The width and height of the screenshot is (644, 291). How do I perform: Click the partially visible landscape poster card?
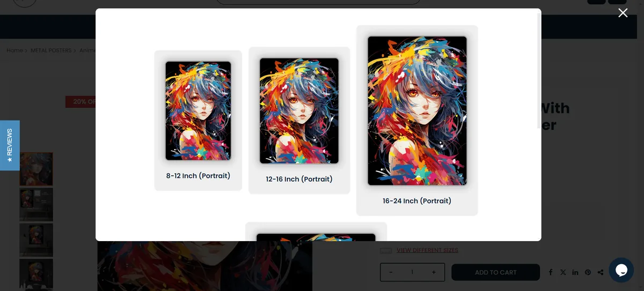point(316,232)
